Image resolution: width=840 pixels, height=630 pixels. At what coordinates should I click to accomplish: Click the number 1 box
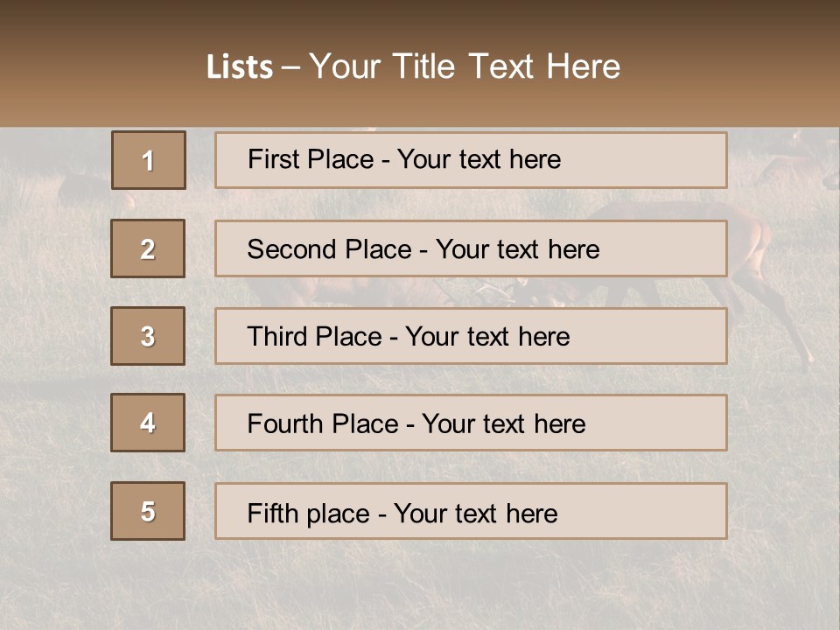(x=148, y=160)
